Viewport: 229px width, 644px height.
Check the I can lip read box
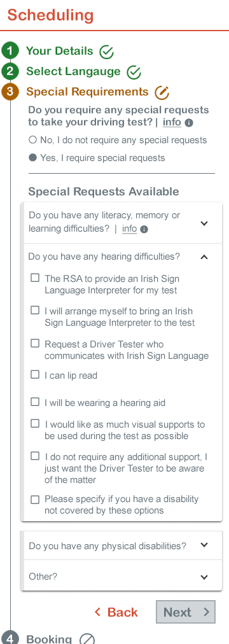[35, 375]
